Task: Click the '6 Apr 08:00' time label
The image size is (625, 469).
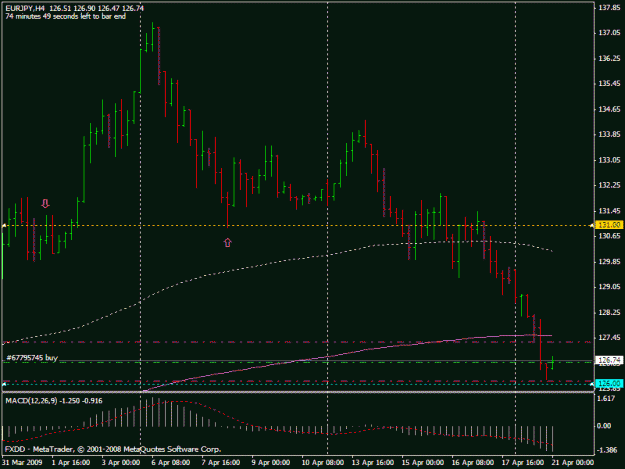Action: [x=171, y=463]
